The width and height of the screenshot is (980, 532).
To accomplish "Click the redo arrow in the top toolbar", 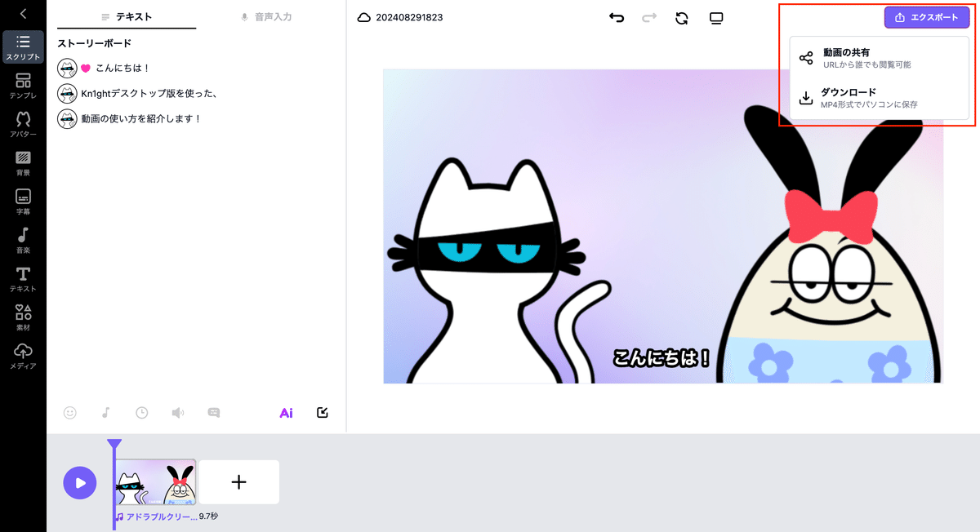I will (x=649, y=17).
